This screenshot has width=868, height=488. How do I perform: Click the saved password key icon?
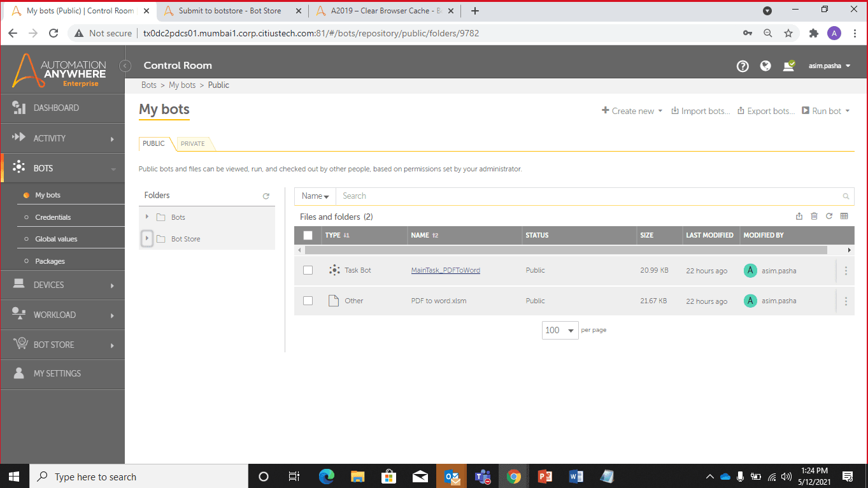point(748,33)
